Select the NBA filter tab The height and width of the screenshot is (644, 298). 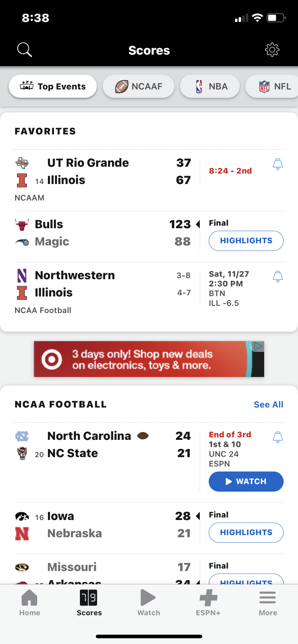point(210,87)
